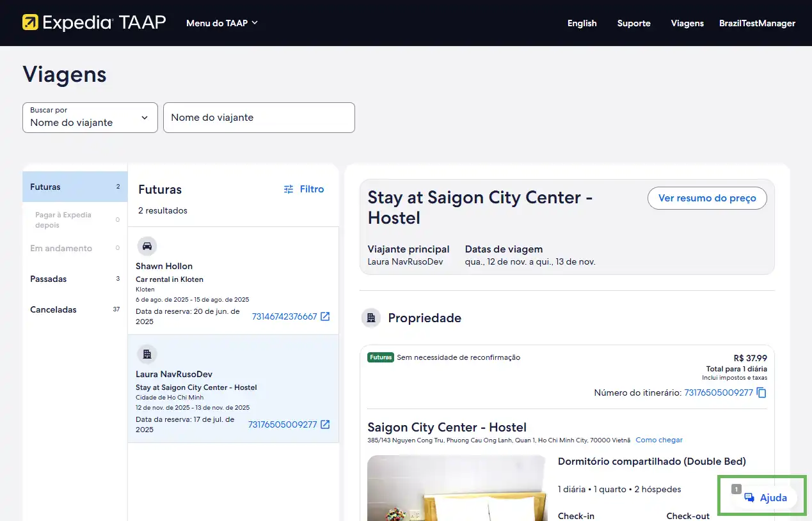Open the Filtro filter options
The image size is (812, 521).
304,189
